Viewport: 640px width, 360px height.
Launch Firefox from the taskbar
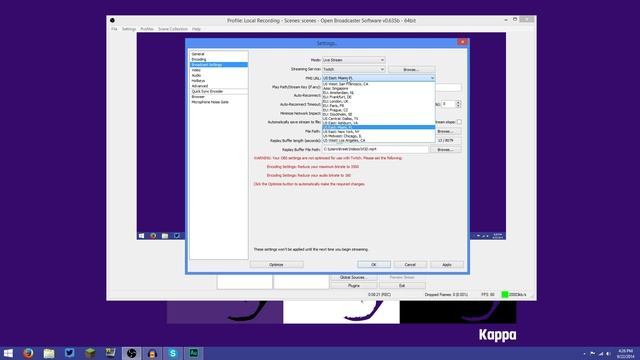click(x=28, y=353)
